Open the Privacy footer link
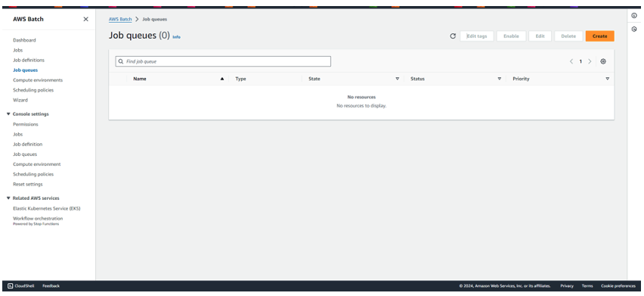Screen dimensions: 644x296 (x=567, y=285)
